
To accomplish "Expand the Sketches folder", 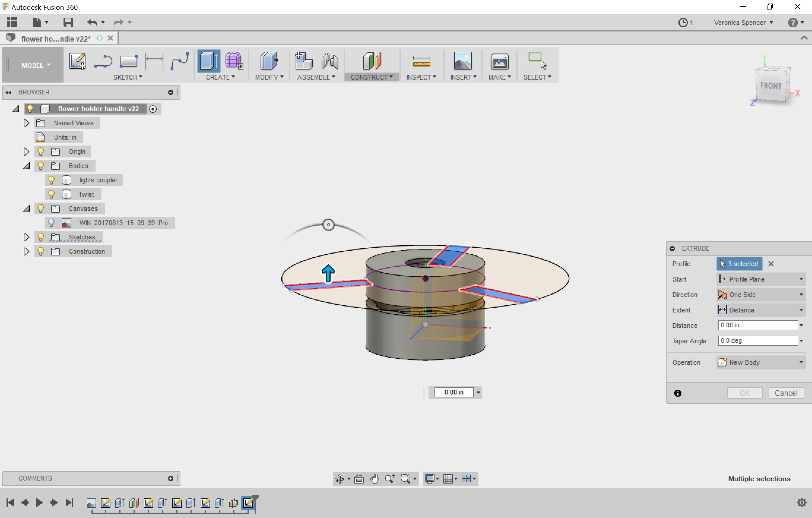I will pos(26,237).
